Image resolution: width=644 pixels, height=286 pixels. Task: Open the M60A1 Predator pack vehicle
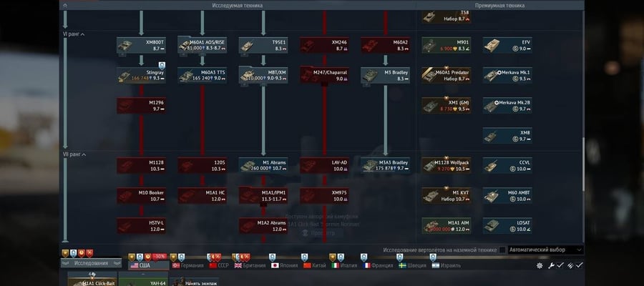pos(447,76)
